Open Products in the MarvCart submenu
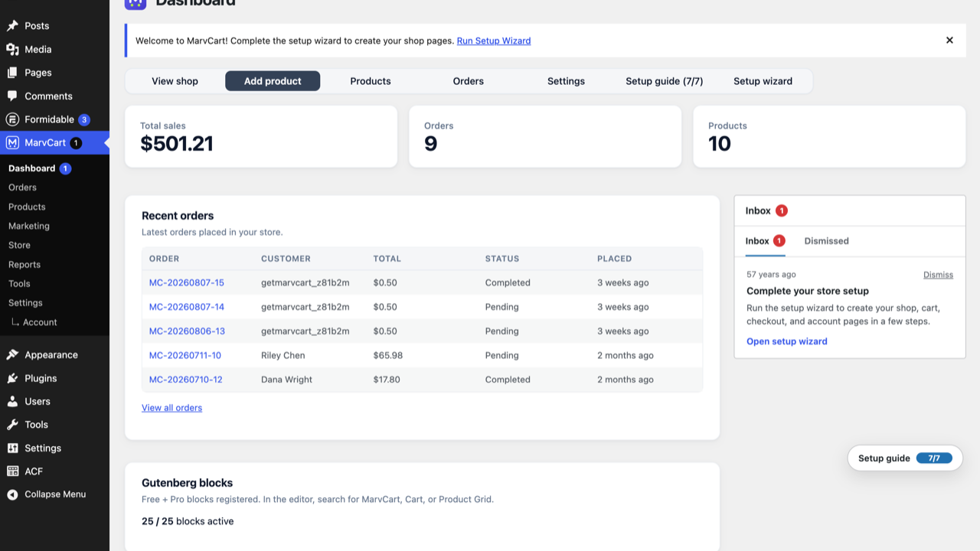This screenshot has height=551, width=980. click(27, 207)
